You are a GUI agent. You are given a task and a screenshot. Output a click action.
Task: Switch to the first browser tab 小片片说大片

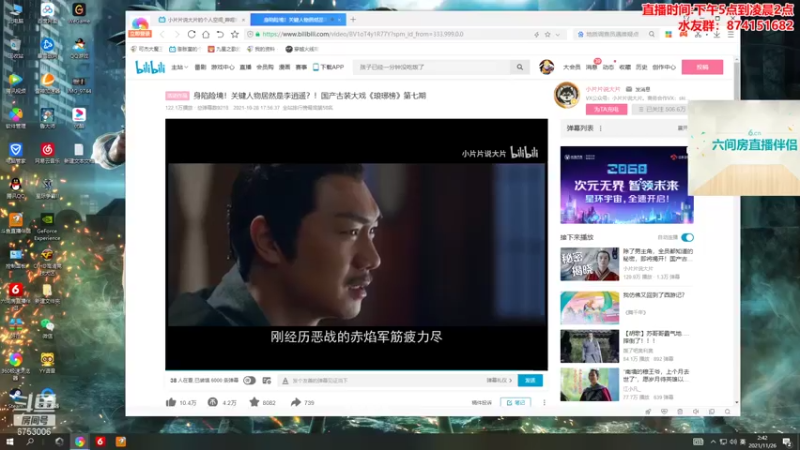(202, 20)
